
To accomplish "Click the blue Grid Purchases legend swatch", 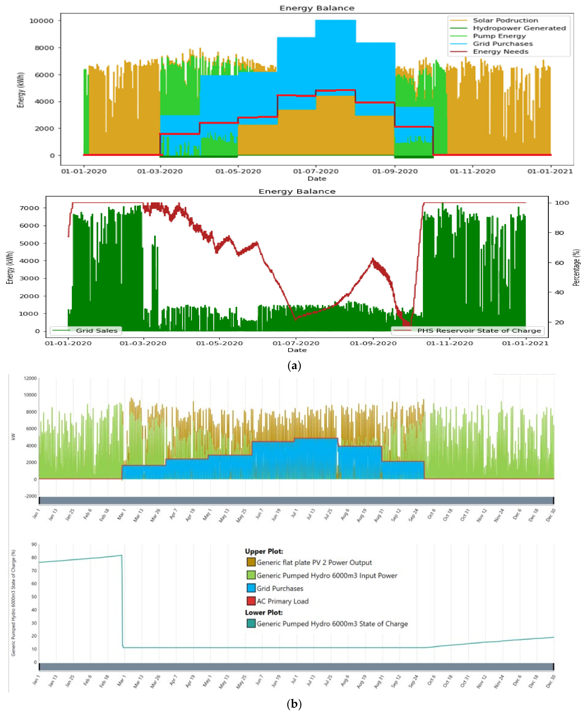I will click(x=251, y=588).
